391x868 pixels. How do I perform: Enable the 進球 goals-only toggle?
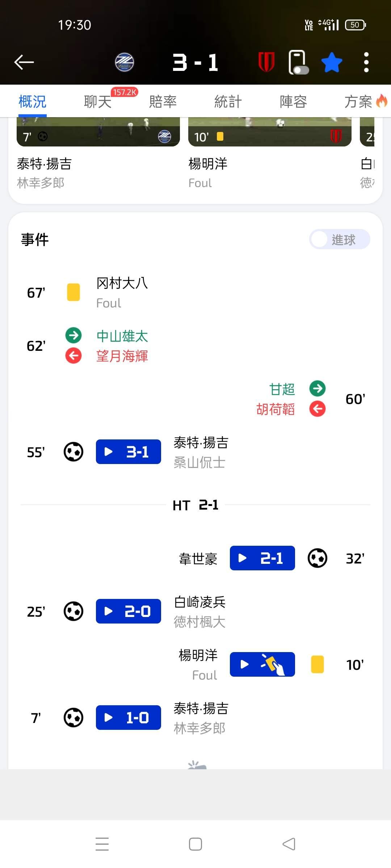pyautogui.click(x=339, y=239)
